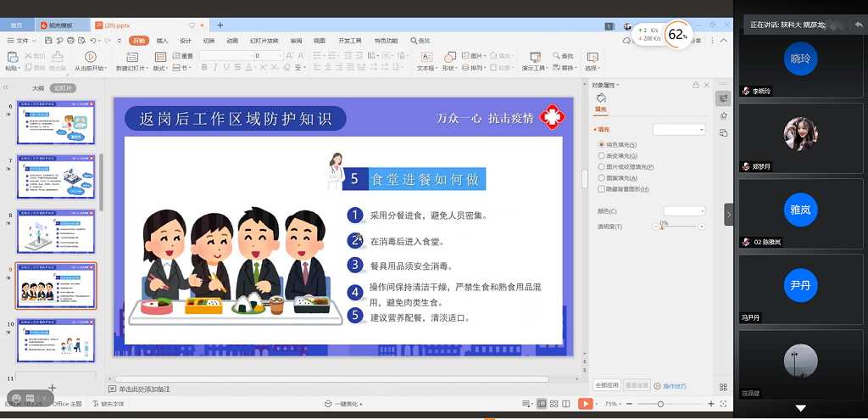Open the 颜色 color dropdown
This screenshot has height=420, width=868.
(x=684, y=210)
